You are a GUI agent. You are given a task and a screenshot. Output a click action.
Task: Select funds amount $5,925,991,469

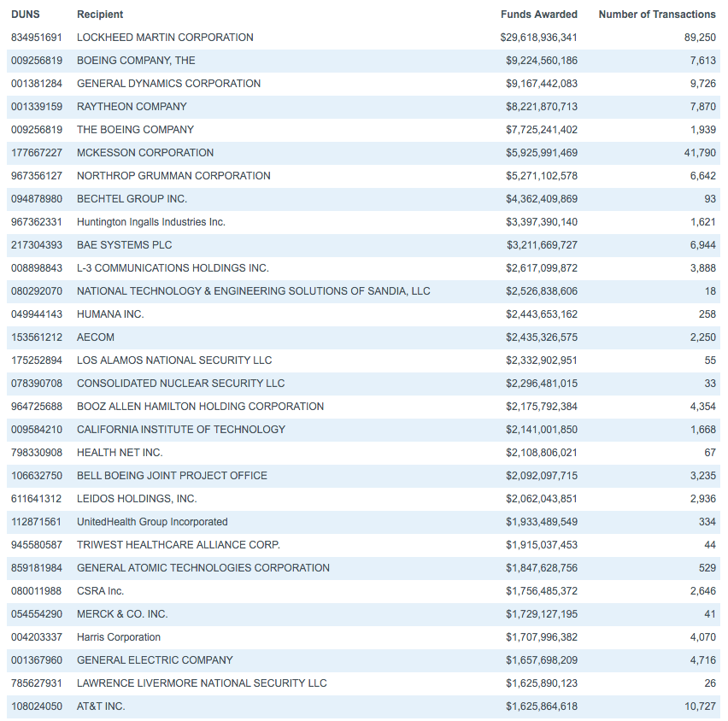(x=542, y=153)
